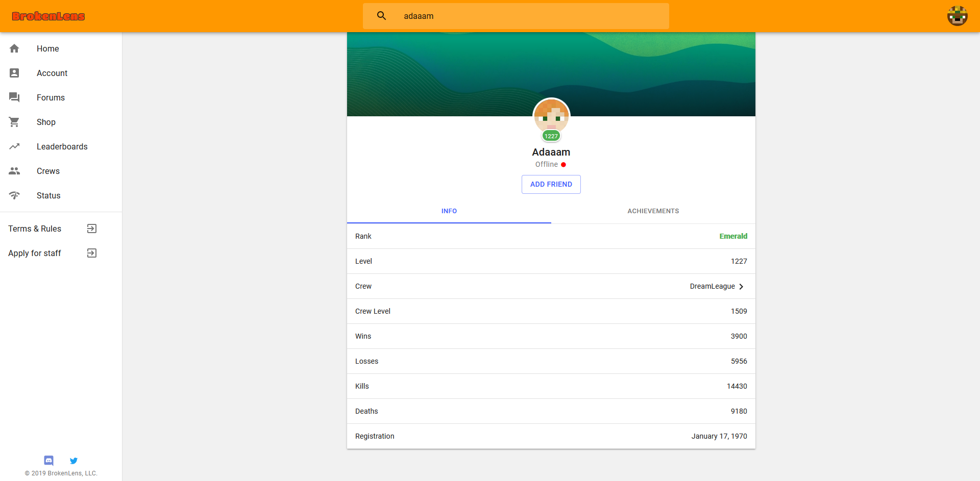Open the Account person icon
Image resolution: width=980 pixels, height=481 pixels.
[14, 73]
